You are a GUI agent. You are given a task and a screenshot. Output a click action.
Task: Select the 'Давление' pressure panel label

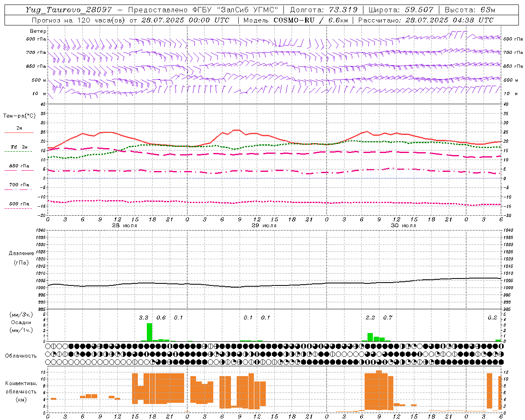coord(21,253)
